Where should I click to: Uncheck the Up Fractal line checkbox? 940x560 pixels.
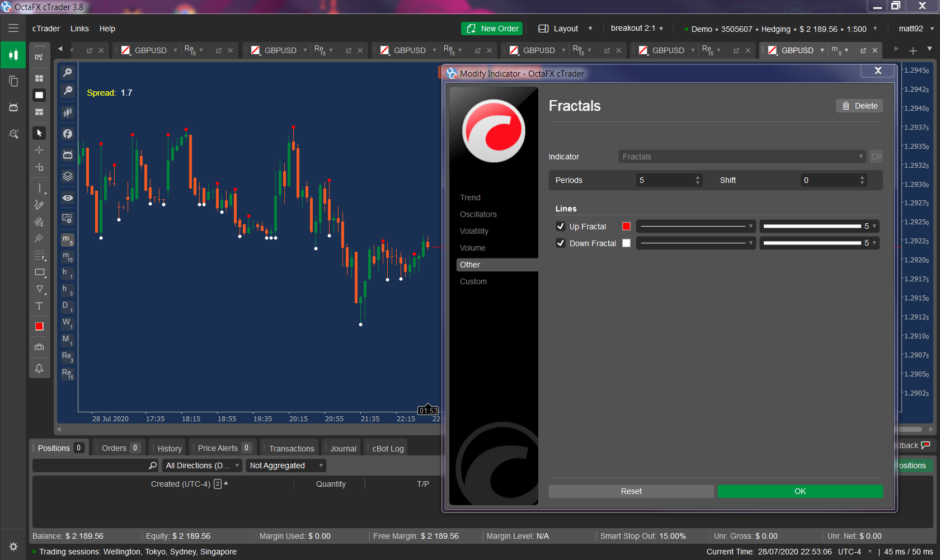(561, 227)
